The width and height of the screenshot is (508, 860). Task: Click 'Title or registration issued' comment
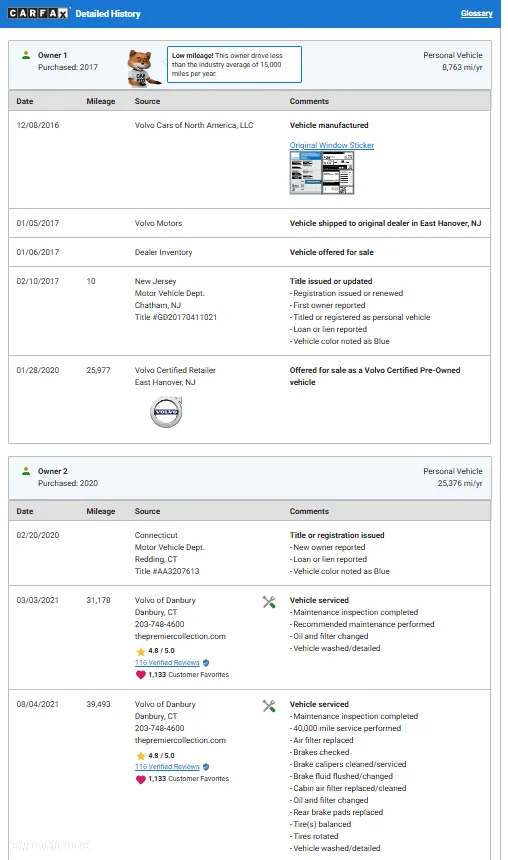click(x=337, y=535)
